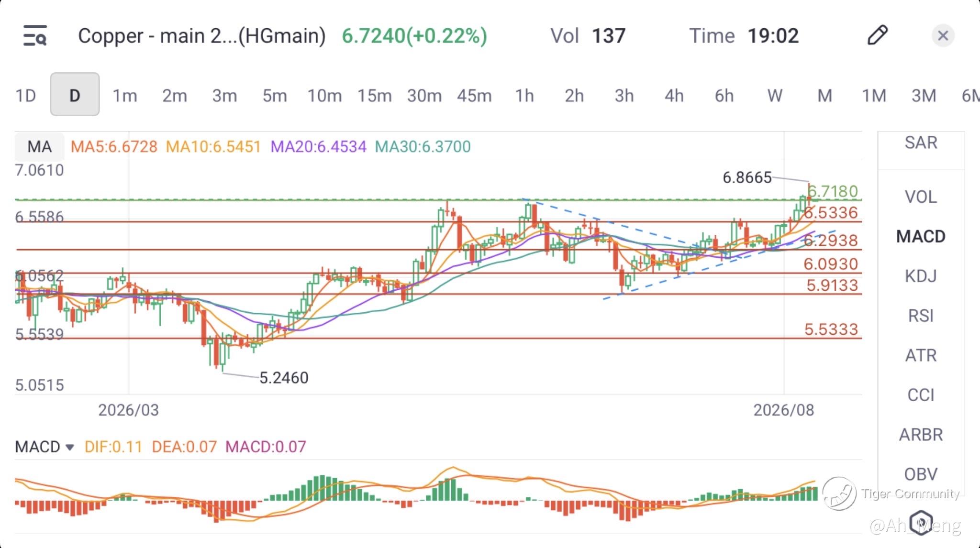Switch to the 2m timeframe
This screenshot has width=980, height=548.
[175, 96]
